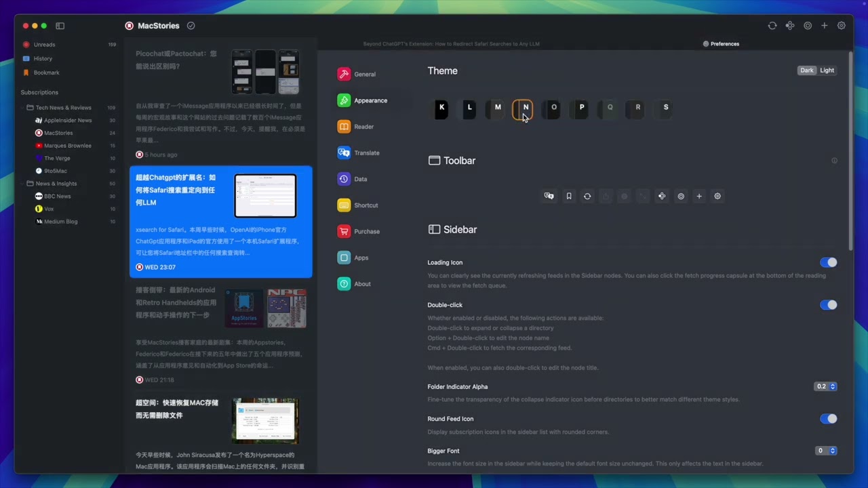Open the Safari search LLM article
This screenshot has height=488, width=868.
221,222
